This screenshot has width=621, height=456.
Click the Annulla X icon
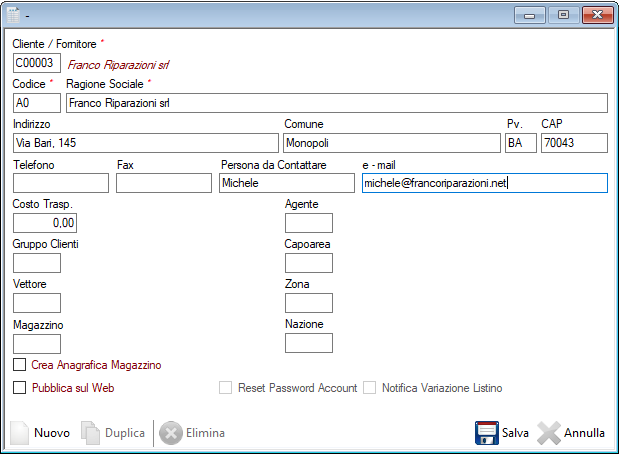549,433
